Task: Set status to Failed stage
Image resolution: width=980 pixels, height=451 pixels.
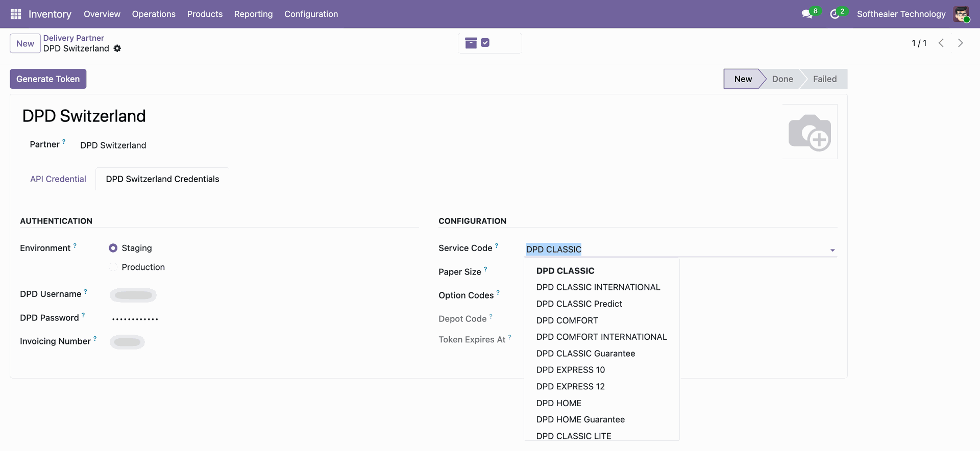Action: (x=824, y=79)
